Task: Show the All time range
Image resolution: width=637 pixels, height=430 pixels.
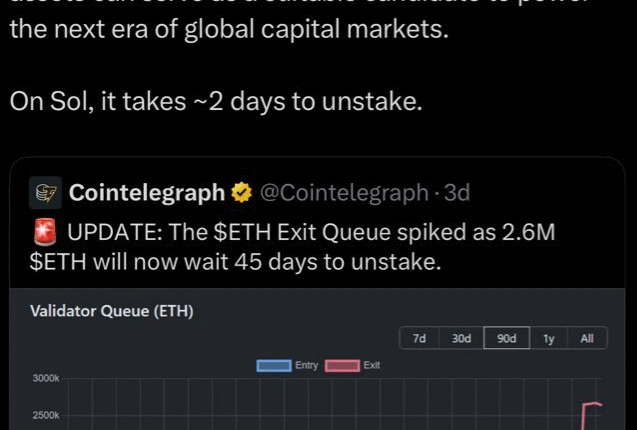Action: 587,339
